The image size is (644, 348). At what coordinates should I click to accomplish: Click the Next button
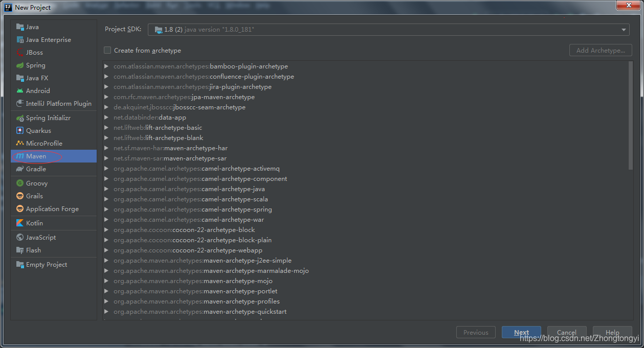[x=521, y=332]
